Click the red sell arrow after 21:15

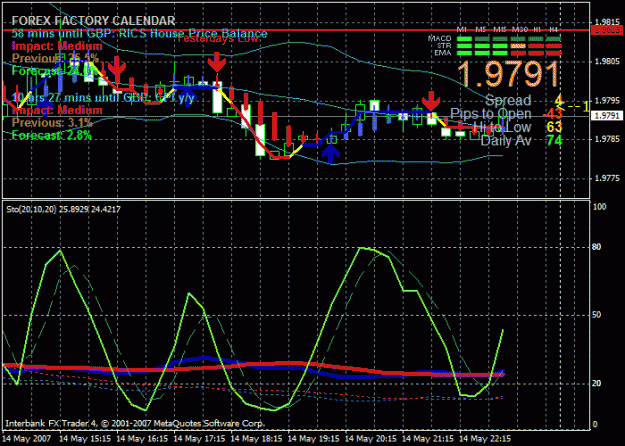(x=431, y=101)
